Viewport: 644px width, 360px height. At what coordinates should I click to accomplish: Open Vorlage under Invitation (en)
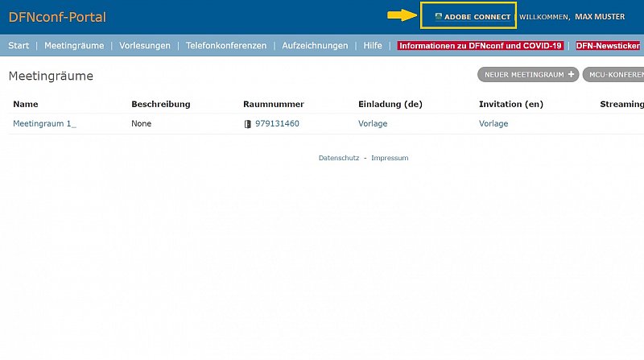(x=493, y=124)
